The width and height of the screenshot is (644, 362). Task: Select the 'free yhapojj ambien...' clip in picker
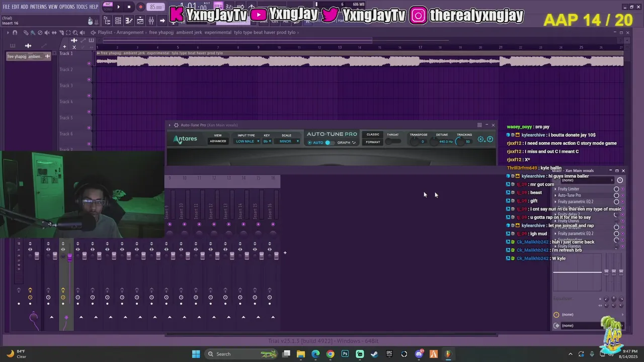(29, 56)
